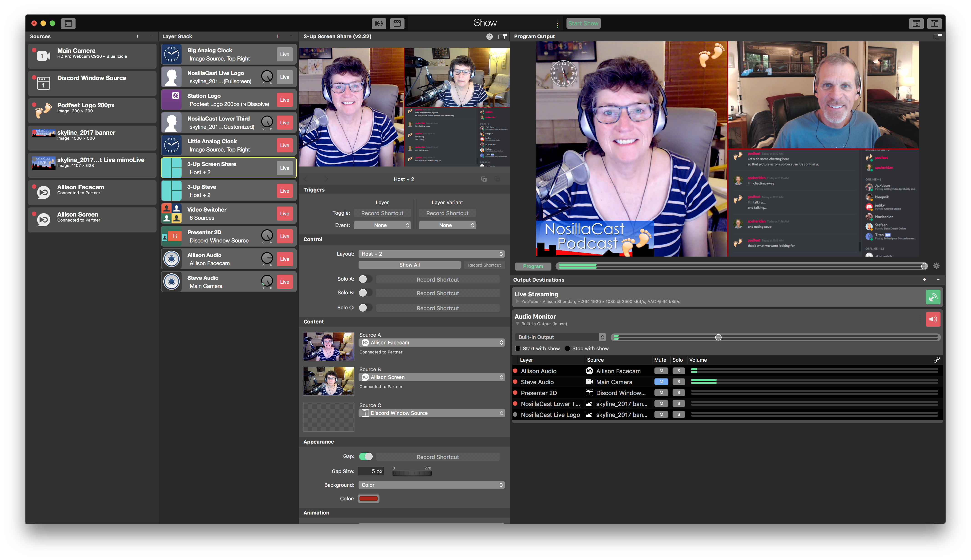Click the Audio Monitor speaker button

(933, 319)
